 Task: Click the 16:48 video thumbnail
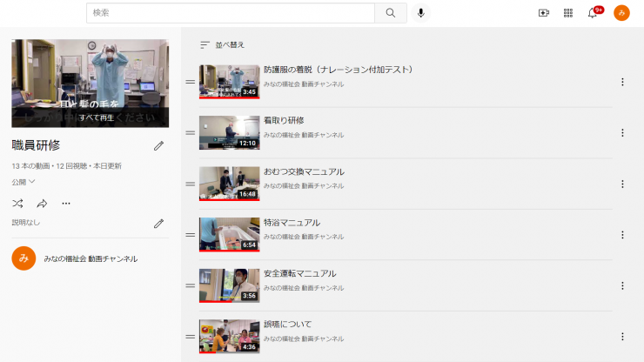(x=230, y=184)
